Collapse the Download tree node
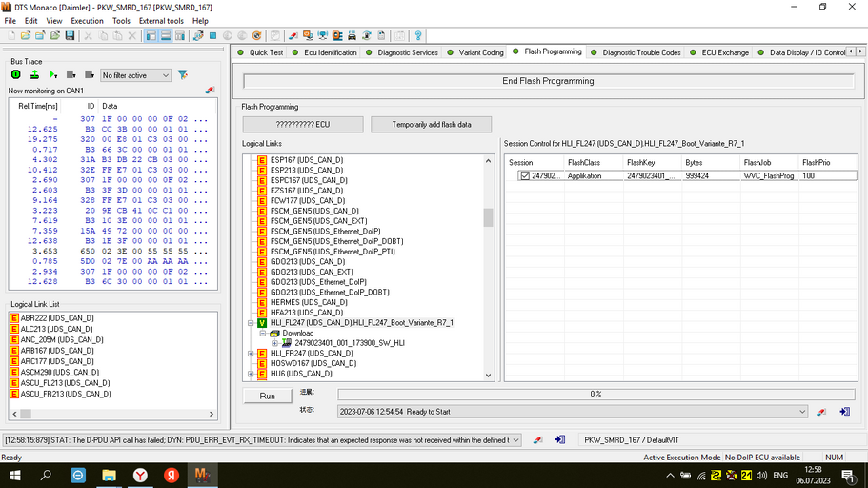 coord(263,333)
